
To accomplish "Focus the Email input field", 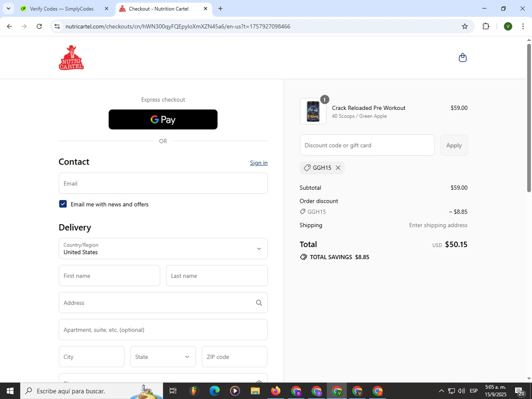I will [x=163, y=183].
